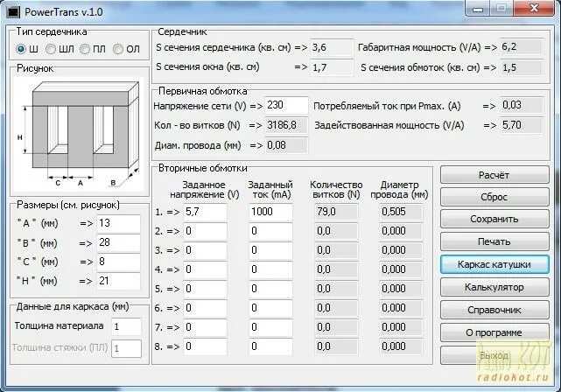The image size is (561, 392).
Task: Select the ШЛ core type radio button
Action: 51,49
